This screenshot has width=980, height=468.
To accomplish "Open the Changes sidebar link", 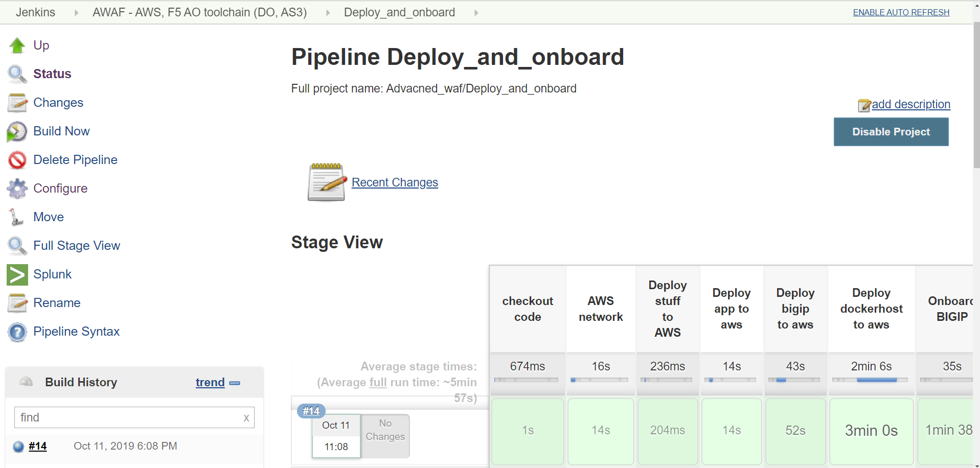I will point(58,103).
